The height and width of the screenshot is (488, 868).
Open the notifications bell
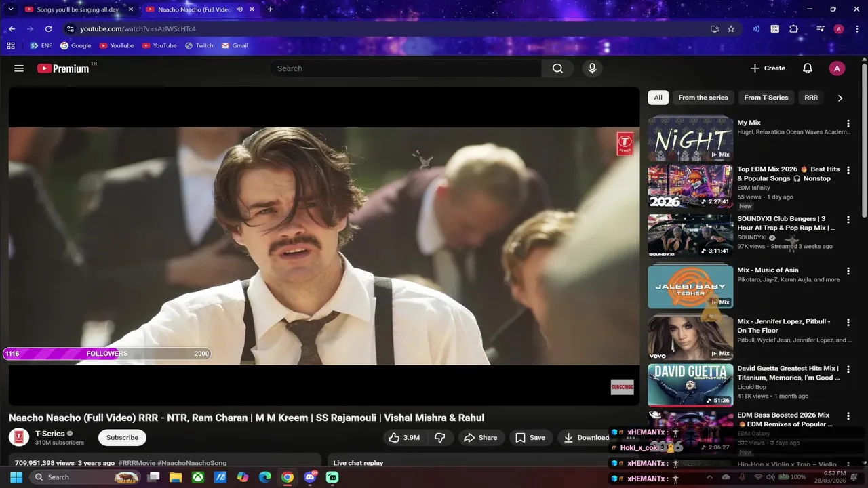click(808, 68)
